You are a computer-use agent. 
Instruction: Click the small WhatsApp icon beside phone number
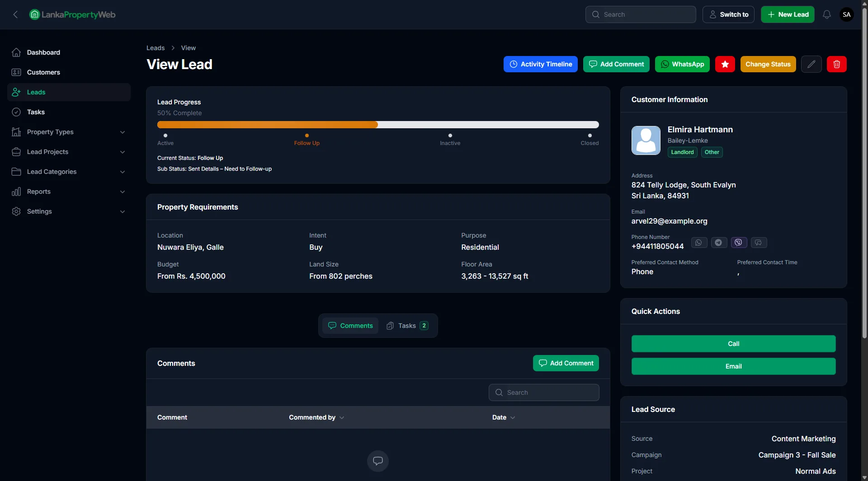click(x=698, y=243)
